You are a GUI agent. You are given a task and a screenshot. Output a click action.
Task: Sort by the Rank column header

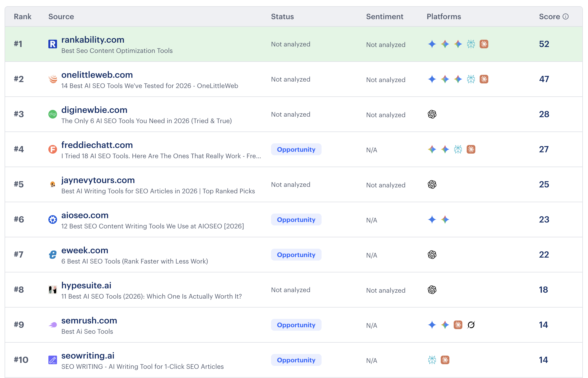(23, 16)
